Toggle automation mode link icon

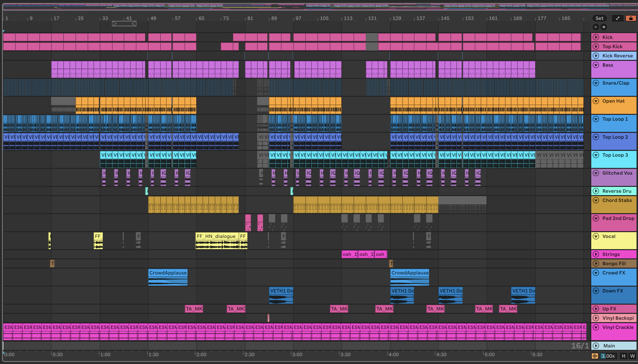pyautogui.click(x=618, y=18)
